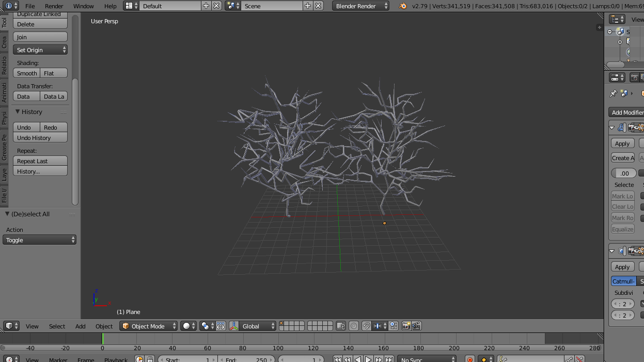The width and height of the screenshot is (644, 362).
Task: Toggle snap align rotation to target icon
Action: point(394,326)
